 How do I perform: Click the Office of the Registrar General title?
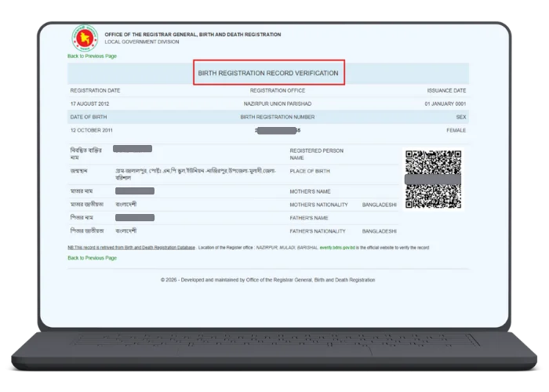[x=192, y=34]
